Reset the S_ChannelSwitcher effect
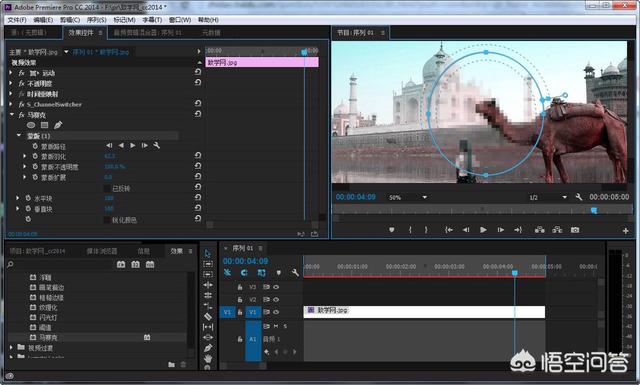 tap(198, 104)
